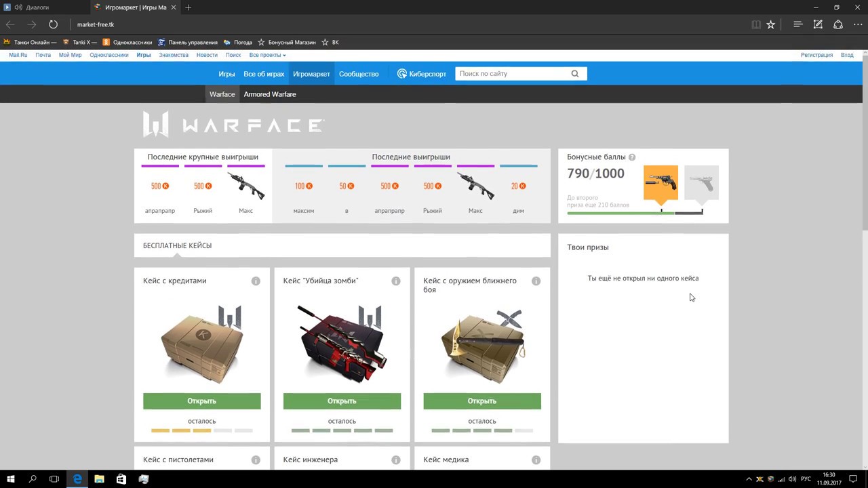The height and width of the screenshot is (488, 868).
Task: Open the Edge Hub panel
Action: (x=798, y=24)
